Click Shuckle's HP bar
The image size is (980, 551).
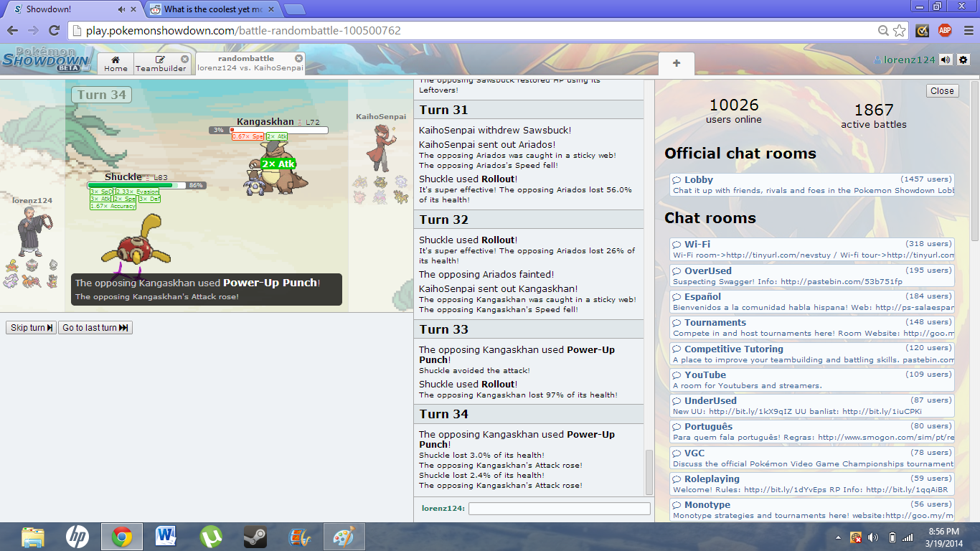[x=147, y=185]
